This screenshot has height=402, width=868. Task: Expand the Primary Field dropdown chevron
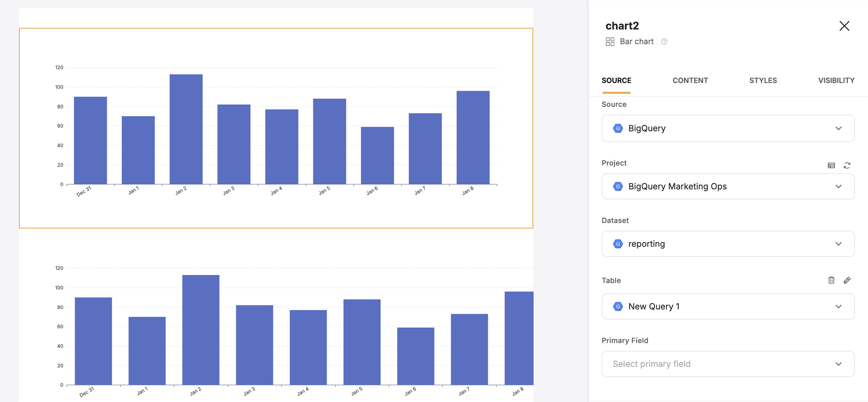pyautogui.click(x=839, y=363)
